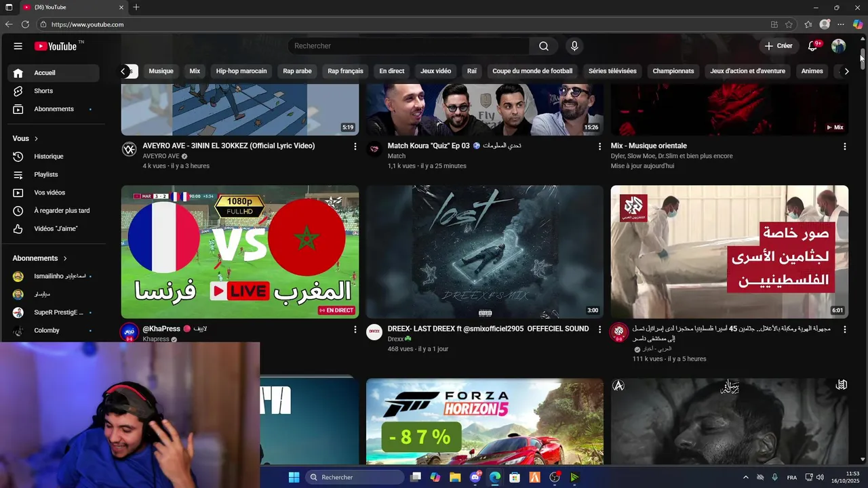Add page to favorites with star icon
Screen dimensions: 868x488
(789, 24)
